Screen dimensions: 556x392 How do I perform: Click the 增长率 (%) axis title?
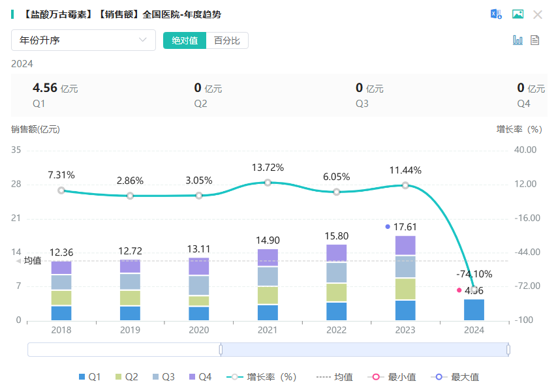pyautogui.click(x=519, y=129)
